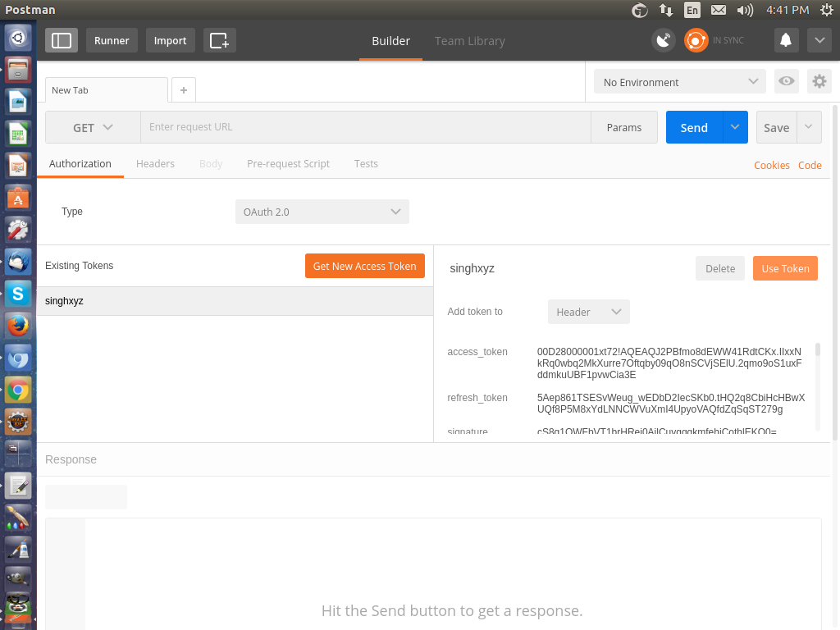840x630 pixels.
Task: Save the request
Action: pyautogui.click(x=776, y=127)
